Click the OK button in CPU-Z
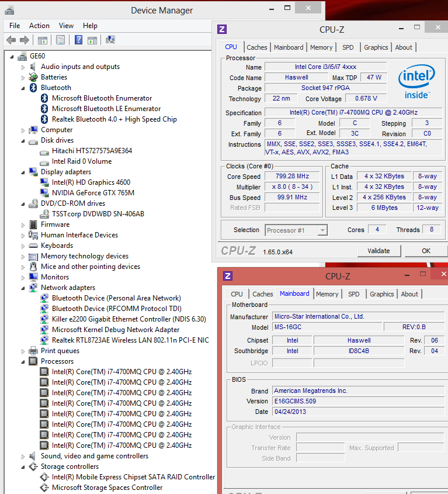This screenshot has width=448, height=494. click(x=426, y=251)
